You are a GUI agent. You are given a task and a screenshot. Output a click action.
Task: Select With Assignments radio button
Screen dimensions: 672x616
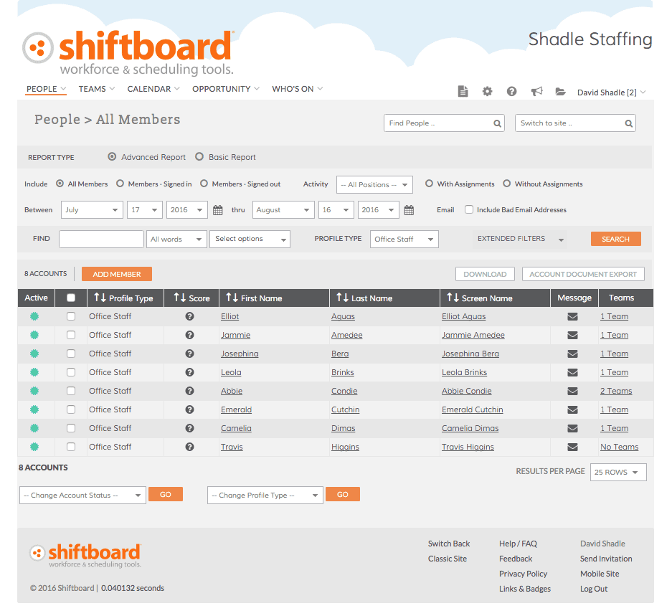point(429,184)
